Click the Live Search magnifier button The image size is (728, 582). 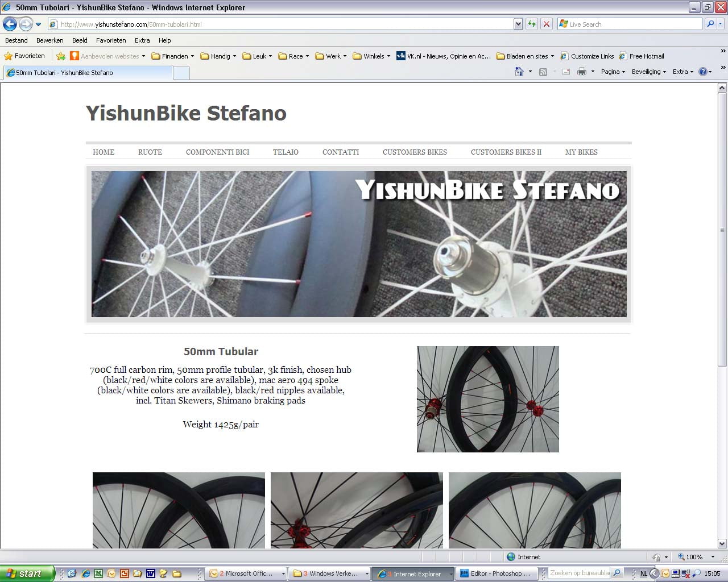710,24
